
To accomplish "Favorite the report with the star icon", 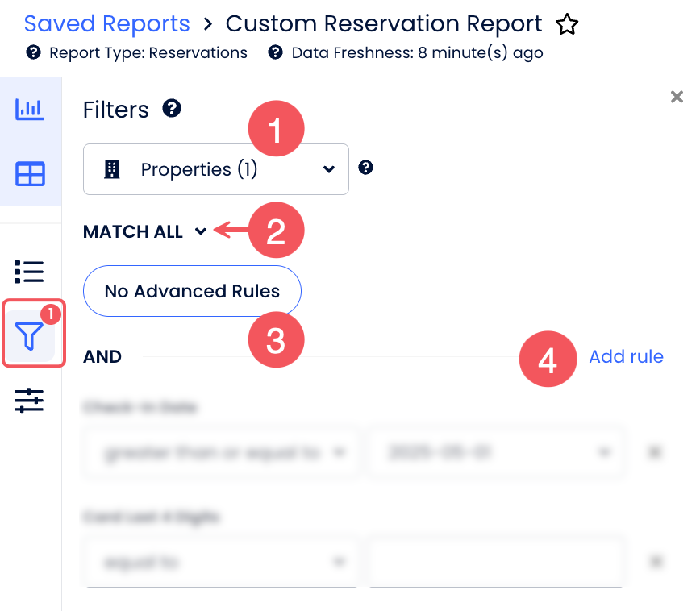I will click(x=567, y=25).
